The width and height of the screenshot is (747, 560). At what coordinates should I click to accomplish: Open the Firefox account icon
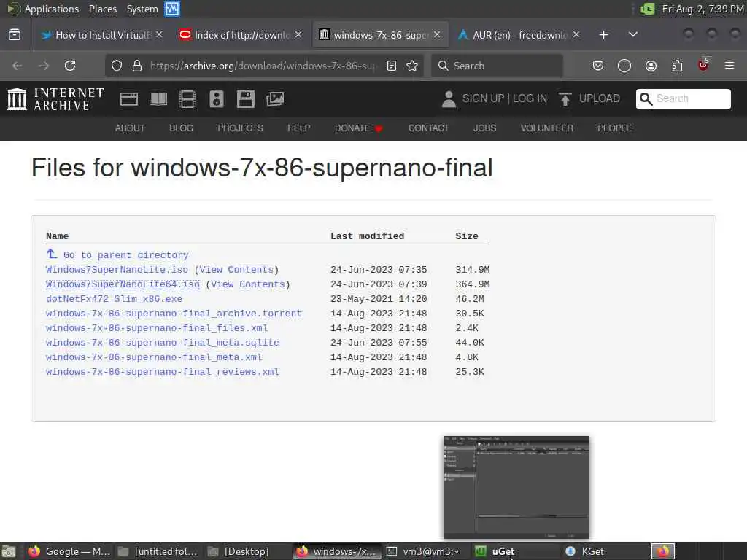pyautogui.click(x=651, y=66)
